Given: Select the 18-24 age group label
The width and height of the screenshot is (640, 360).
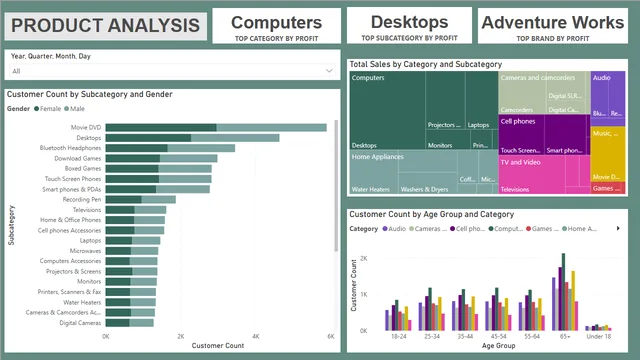Looking at the screenshot, I should click(398, 337).
